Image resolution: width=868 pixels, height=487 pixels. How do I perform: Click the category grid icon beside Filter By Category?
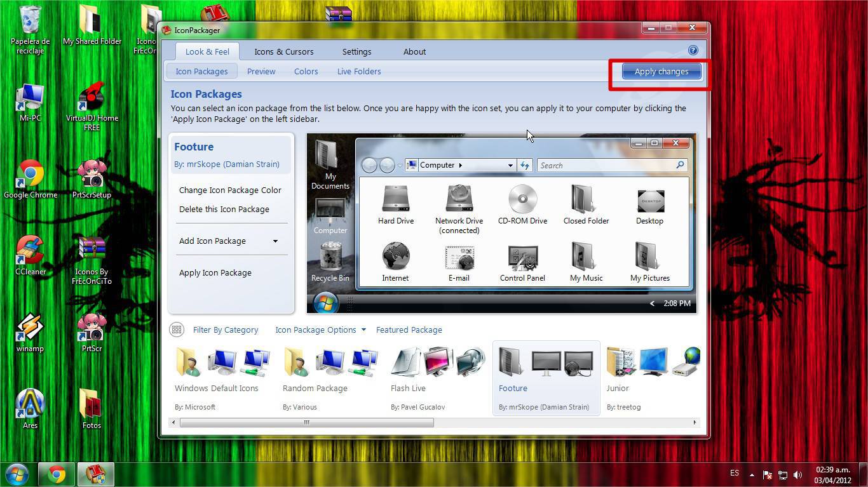[x=177, y=330]
